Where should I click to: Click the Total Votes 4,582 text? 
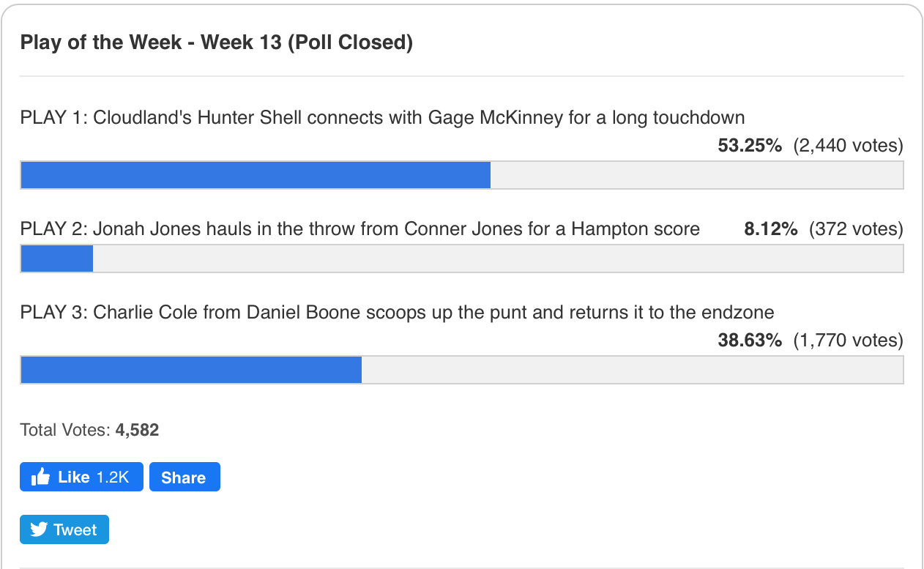(89, 430)
